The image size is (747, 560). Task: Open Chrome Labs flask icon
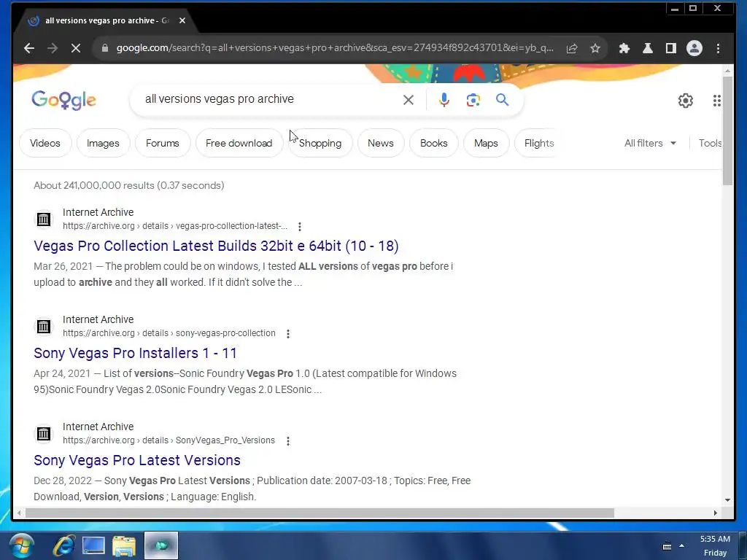[x=648, y=48]
